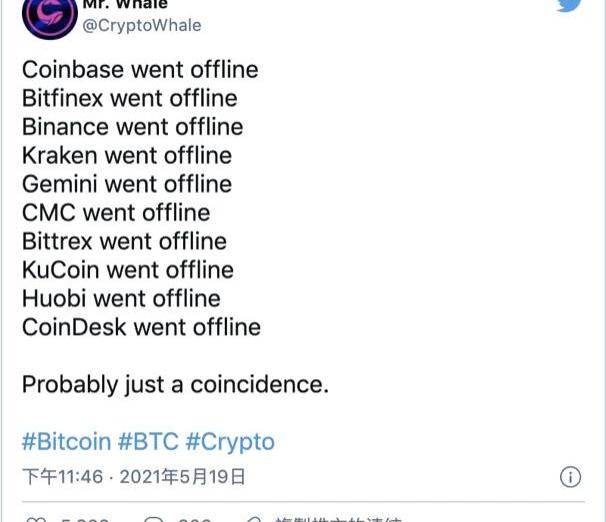Viewport: 606px width, 522px height.
Task: Open the tweet info icon
Action: point(570,476)
